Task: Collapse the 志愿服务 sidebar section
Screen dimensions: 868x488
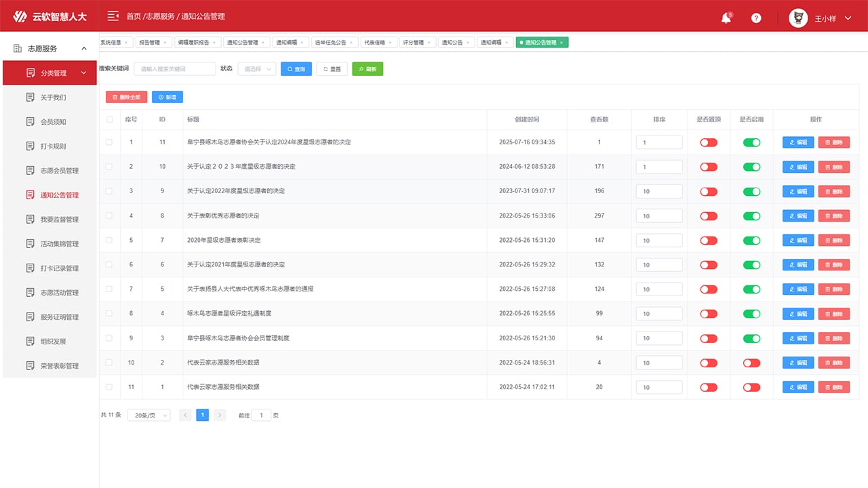Action: (x=84, y=49)
